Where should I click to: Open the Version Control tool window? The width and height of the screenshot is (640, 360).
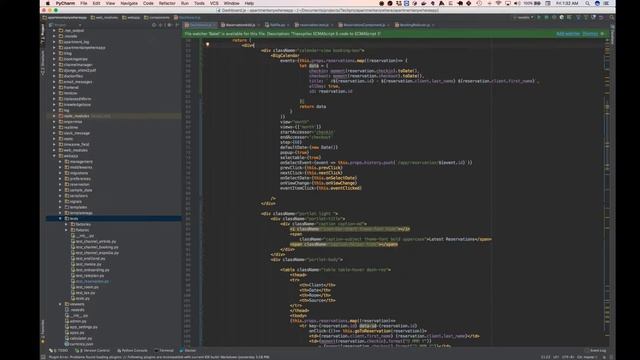click(x=93, y=351)
